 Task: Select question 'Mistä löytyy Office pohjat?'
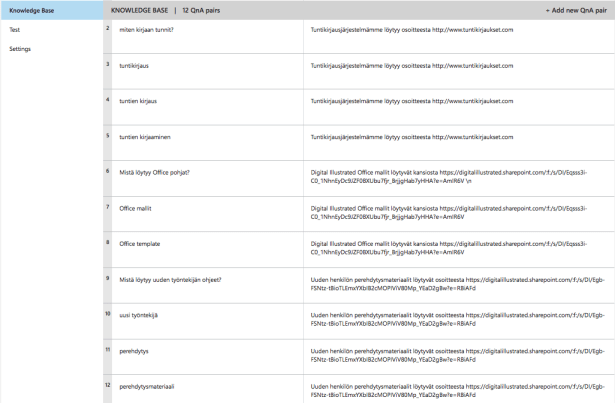[160, 172]
